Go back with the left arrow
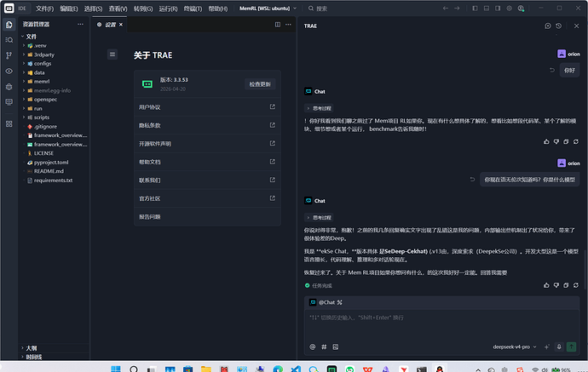Viewport: 588px width, 372px height. (x=445, y=9)
